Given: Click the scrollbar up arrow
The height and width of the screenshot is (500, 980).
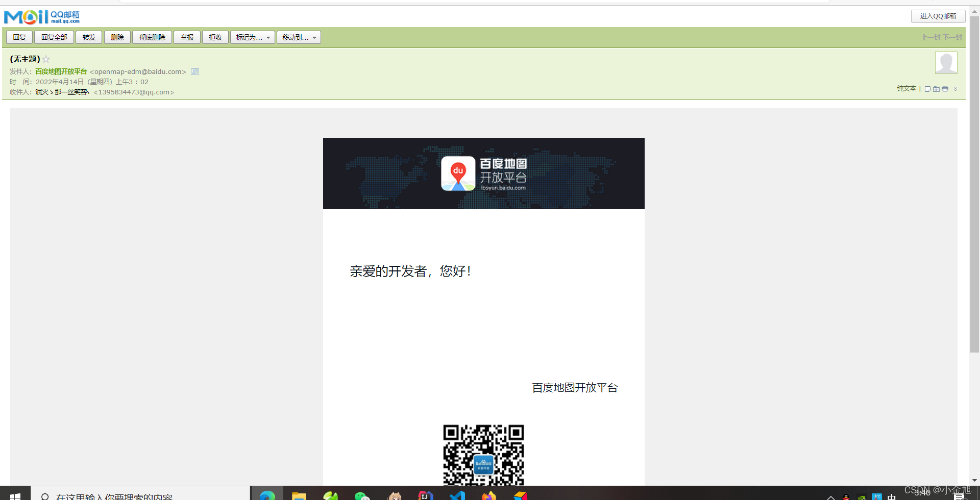Looking at the screenshot, I should [x=974, y=12].
